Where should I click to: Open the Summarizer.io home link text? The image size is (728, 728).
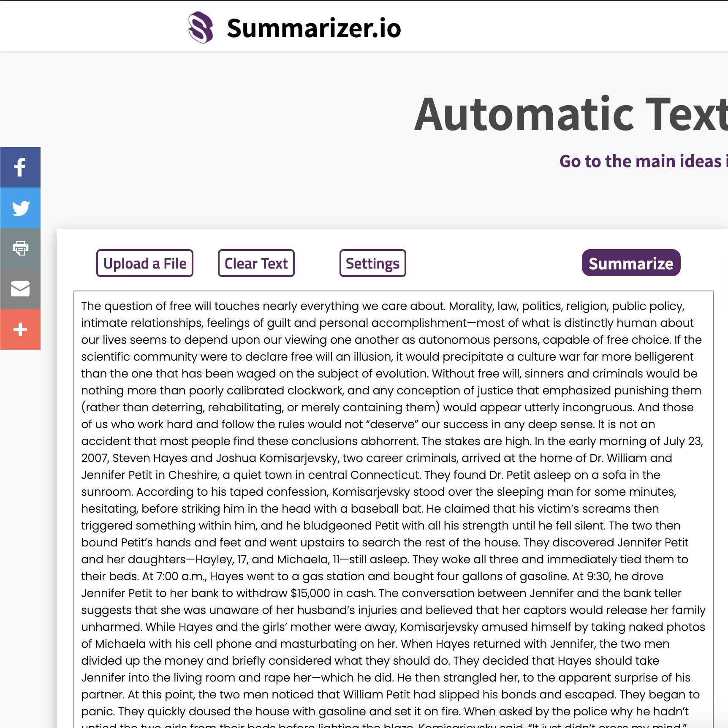pos(314,28)
